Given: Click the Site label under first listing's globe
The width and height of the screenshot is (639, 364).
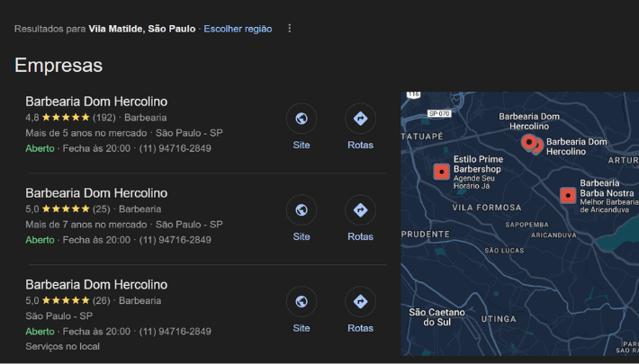Looking at the screenshot, I should pyautogui.click(x=301, y=145).
